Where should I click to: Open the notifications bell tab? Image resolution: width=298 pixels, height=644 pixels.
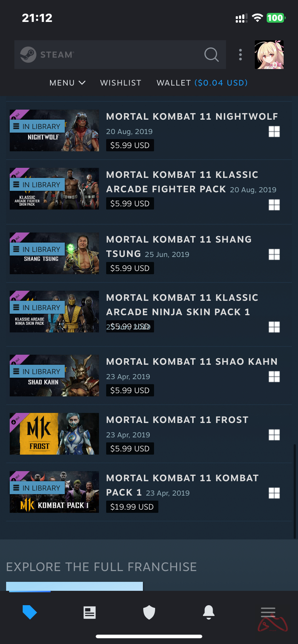[x=209, y=612]
